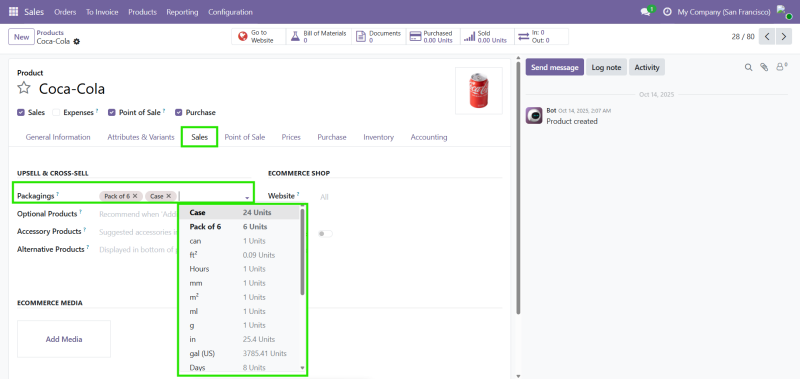The image size is (800, 379).
Task: Select Pack of 6 option
Action: point(239,226)
